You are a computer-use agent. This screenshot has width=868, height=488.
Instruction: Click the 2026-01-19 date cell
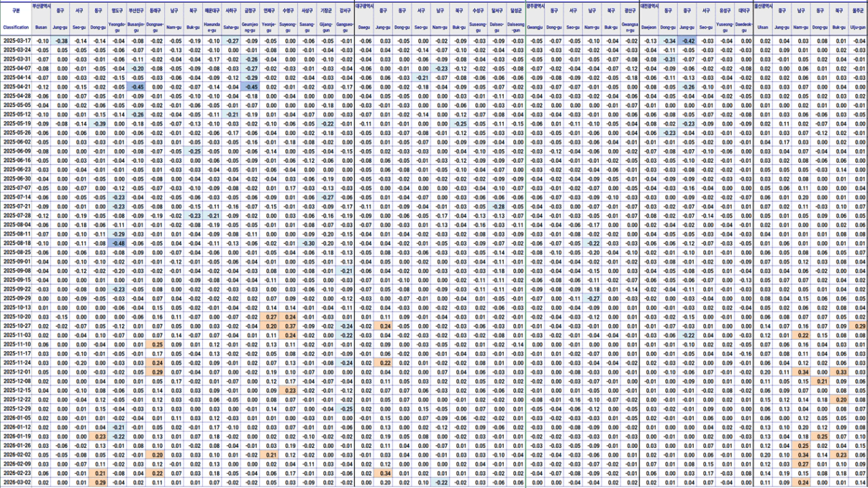[16, 435]
